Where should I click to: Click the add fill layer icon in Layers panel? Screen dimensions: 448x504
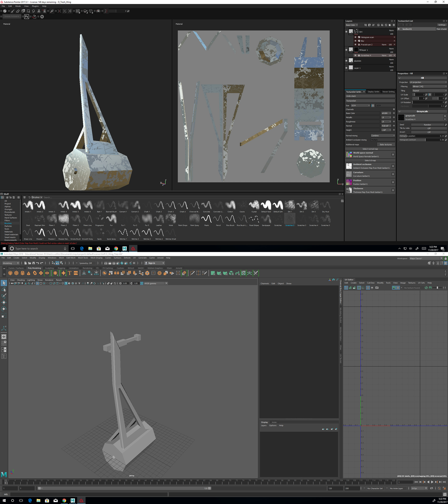[382, 25]
